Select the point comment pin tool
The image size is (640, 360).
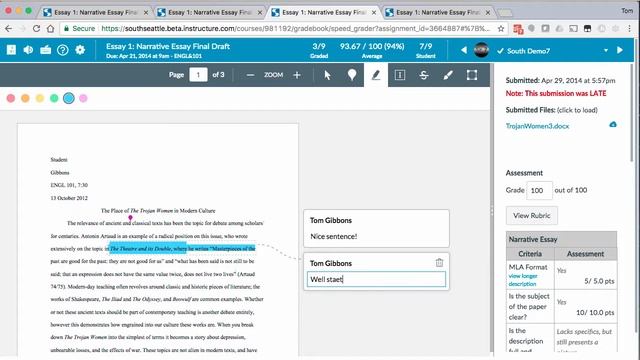pos(351,75)
